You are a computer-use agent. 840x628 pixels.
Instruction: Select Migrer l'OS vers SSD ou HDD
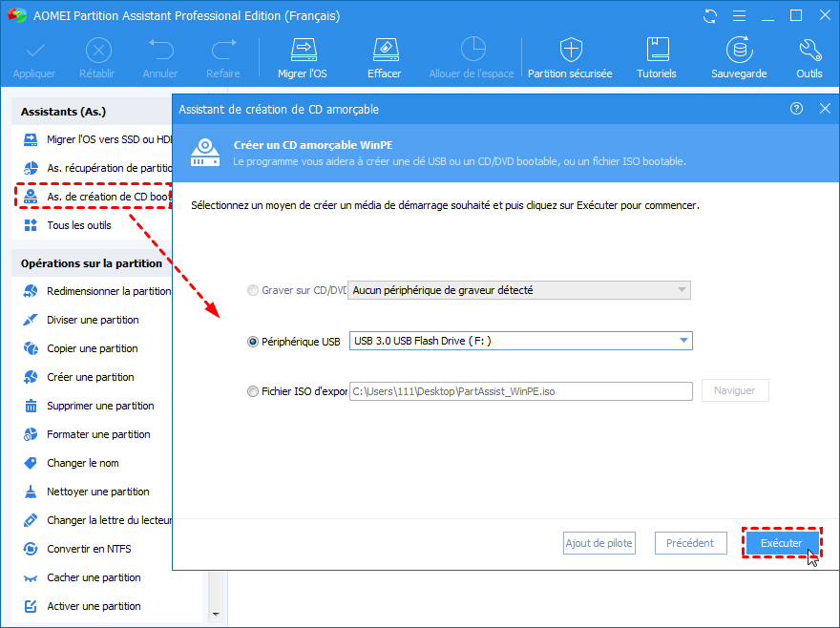pyautogui.click(x=97, y=139)
